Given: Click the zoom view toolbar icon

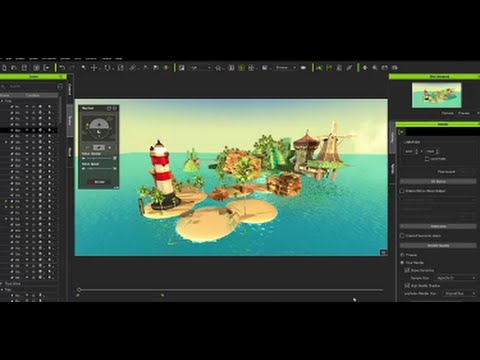Looking at the screenshot, I should [x=375, y=68].
